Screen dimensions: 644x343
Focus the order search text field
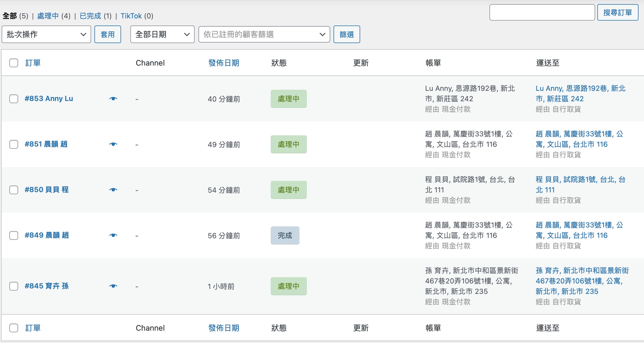tap(542, 12)
